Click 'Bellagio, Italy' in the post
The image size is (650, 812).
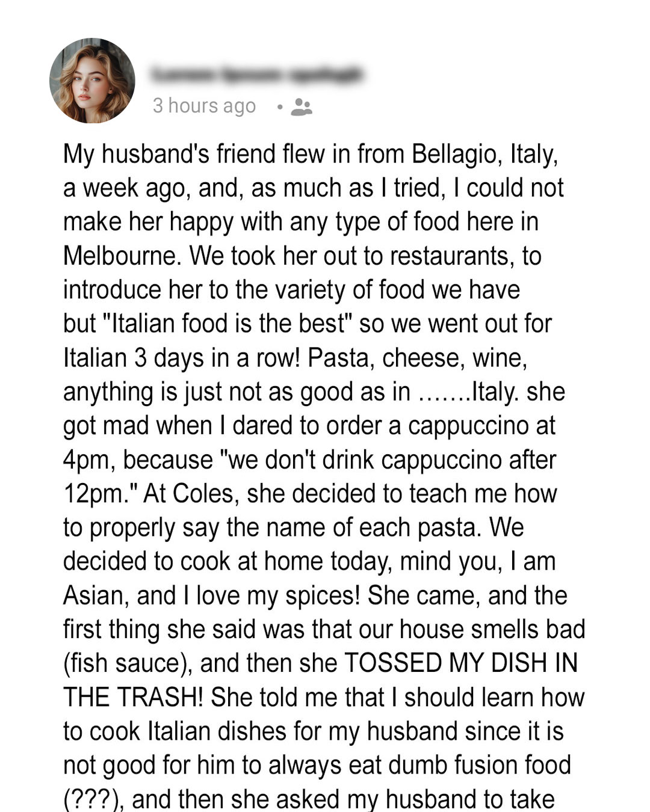pyautogui.click(x=485, y=155)
